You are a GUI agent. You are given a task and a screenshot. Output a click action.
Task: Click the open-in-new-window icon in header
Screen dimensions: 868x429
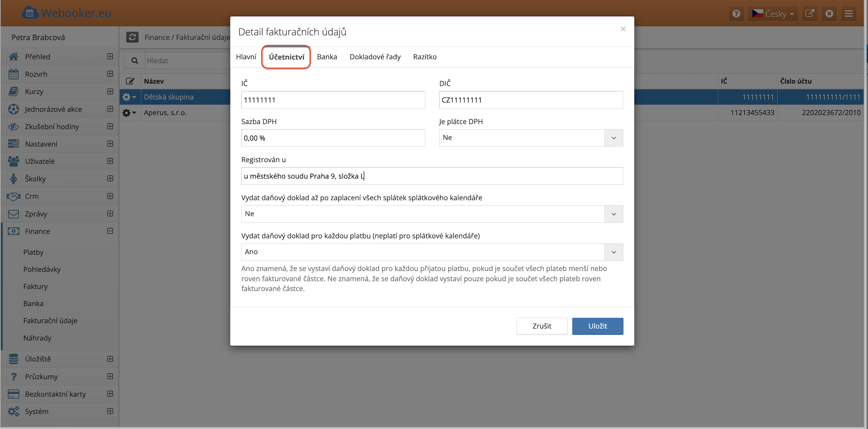click(x=809, y=13)
